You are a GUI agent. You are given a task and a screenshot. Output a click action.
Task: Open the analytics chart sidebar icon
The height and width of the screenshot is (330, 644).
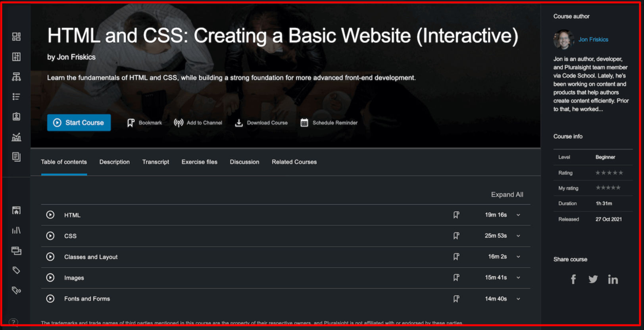coord(16,137)
